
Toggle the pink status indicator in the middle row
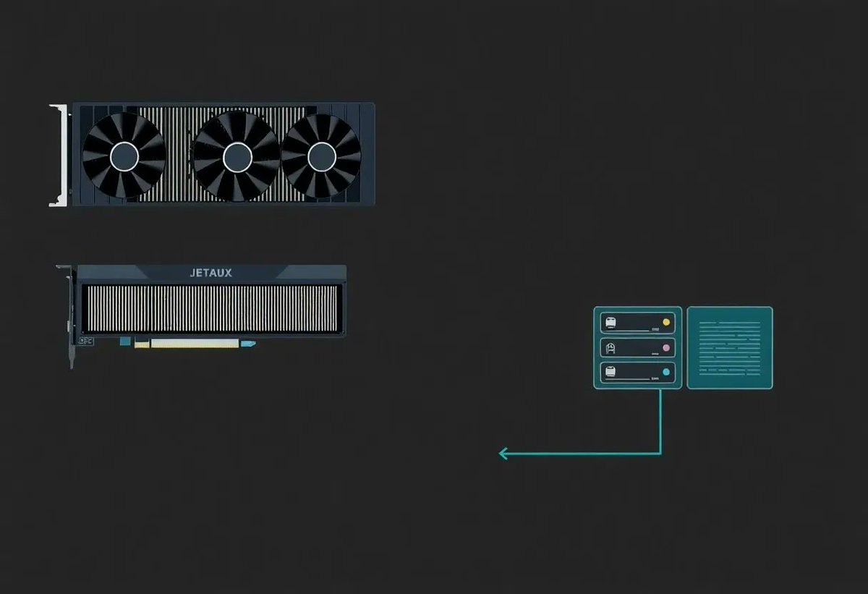[x=667, y=347]
